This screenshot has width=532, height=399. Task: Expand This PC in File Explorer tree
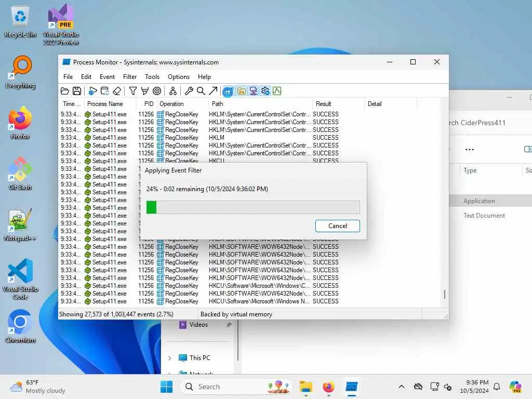(170, 358)
